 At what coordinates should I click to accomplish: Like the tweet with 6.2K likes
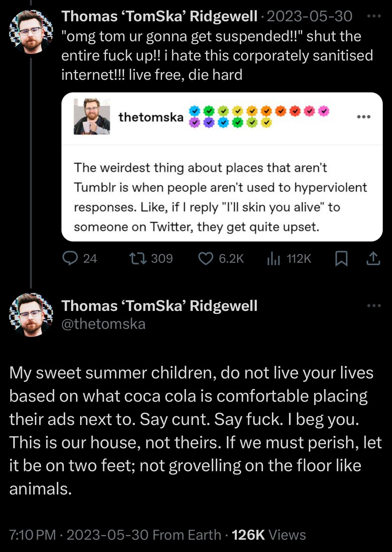[206, 258]
